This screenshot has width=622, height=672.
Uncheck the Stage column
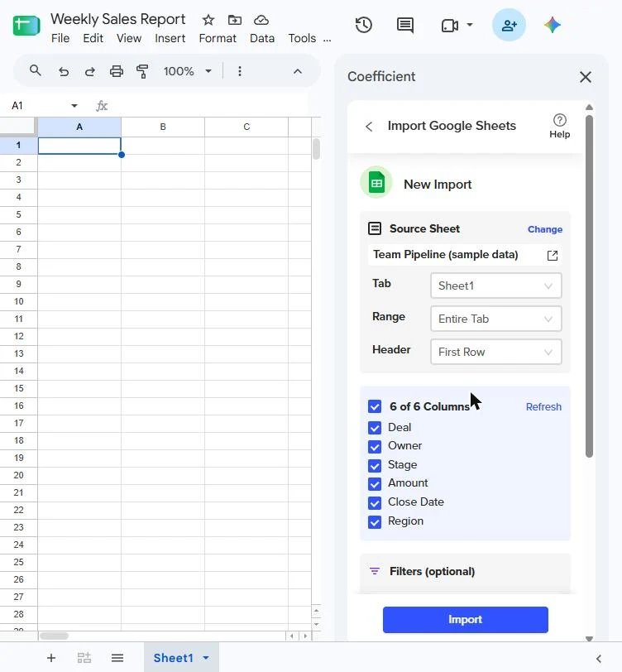click(375, 465)
